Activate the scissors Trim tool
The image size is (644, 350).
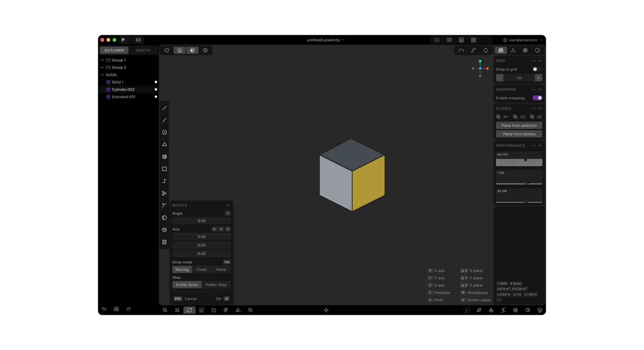coord(164,193)
